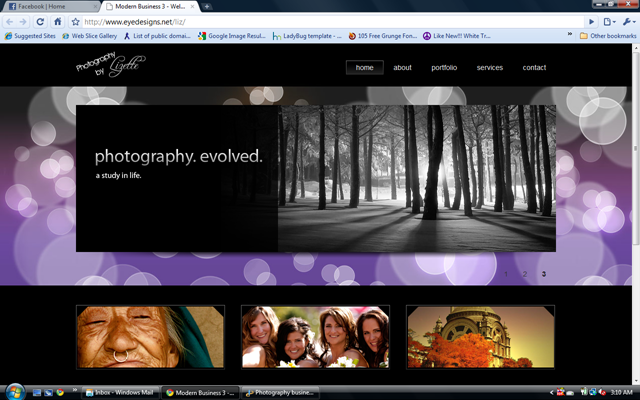640x400 pixels.
Task: Click the address bar URL field
Action: point(333,22)
